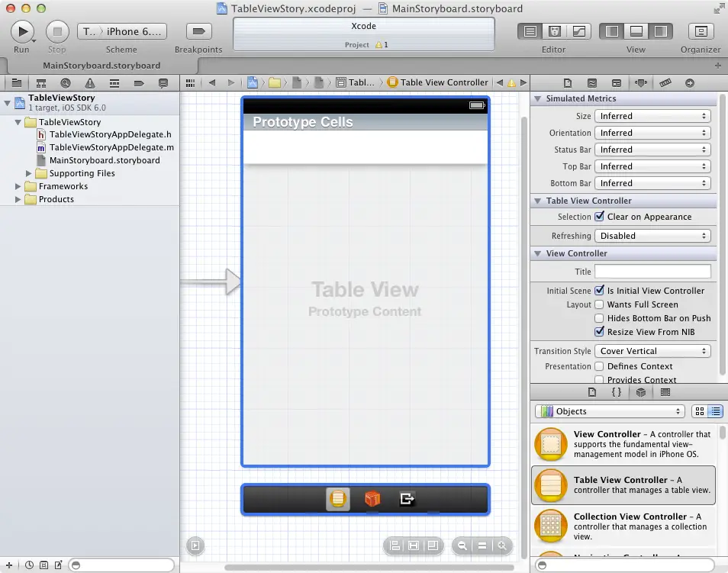This screenshot has height=573, width=728.
Task: Select the Search navigator icon
Action: coord(66,82)
